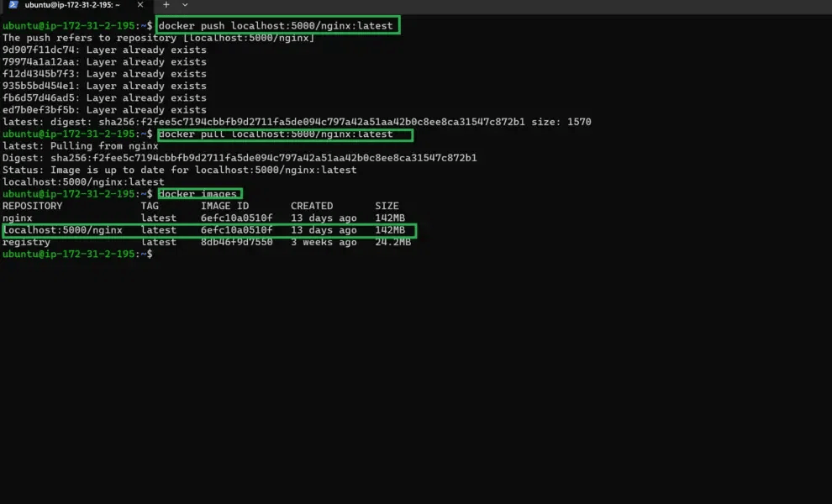This screenshot has height=504, width=832.
Task: Close the ubuntu@ip-172-31-2-195 tab
Action: tap(140, 5)
